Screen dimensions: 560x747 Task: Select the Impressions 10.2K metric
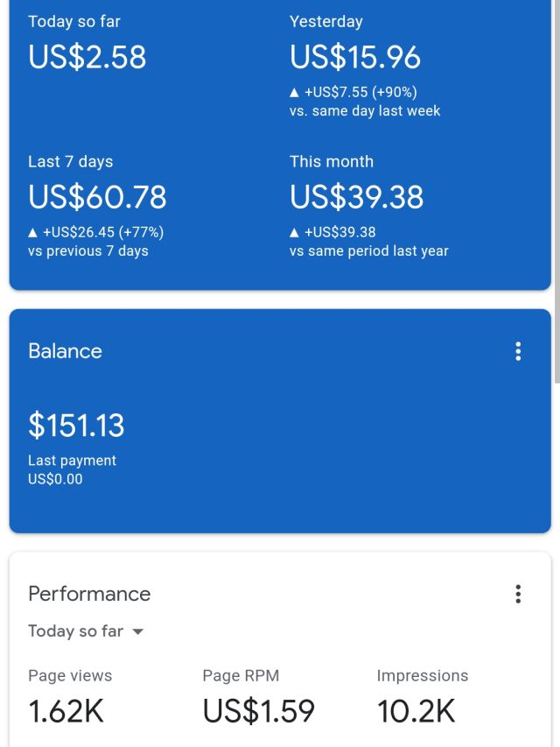pyautogui.click(x=416, y=710)
